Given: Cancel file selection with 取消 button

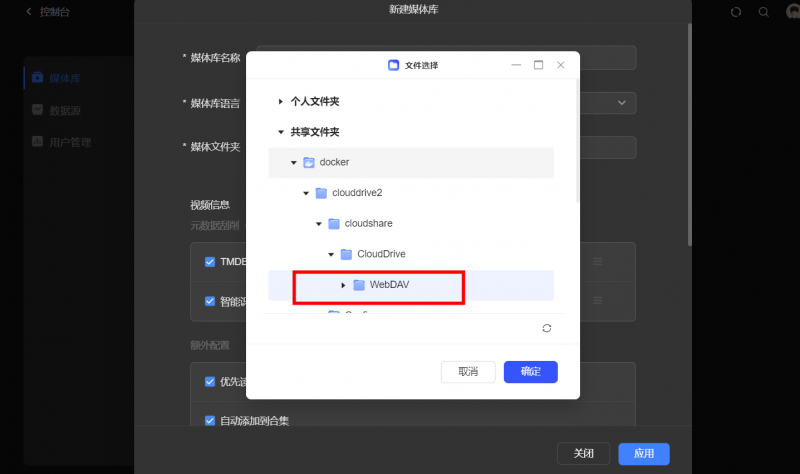Looking at the screenshot, I should 468,372.
